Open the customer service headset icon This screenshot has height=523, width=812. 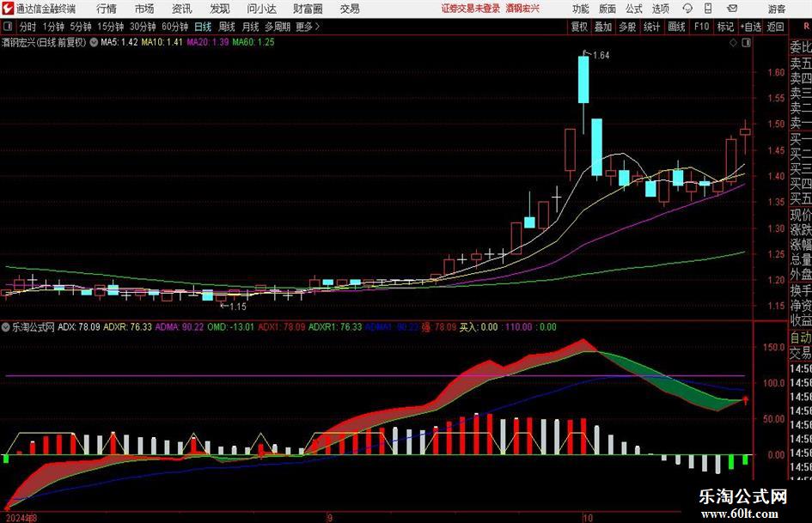(687, 9)
